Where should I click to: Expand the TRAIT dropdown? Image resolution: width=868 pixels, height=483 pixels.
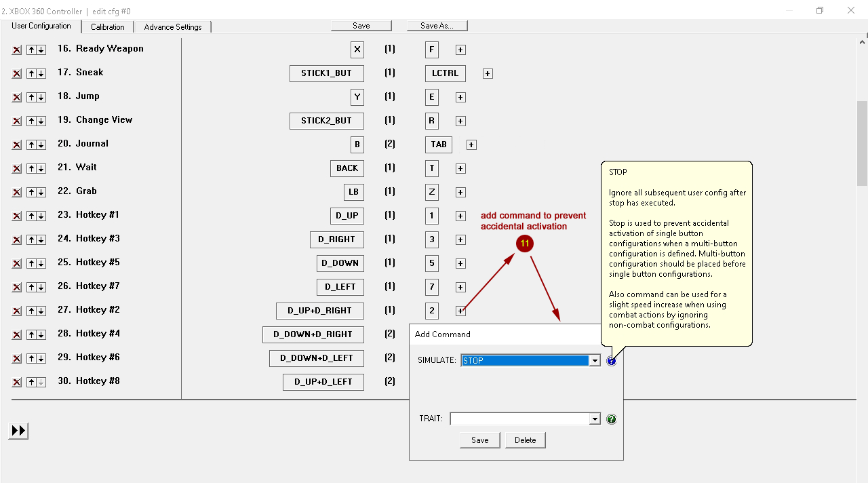(x=595, y=419)
